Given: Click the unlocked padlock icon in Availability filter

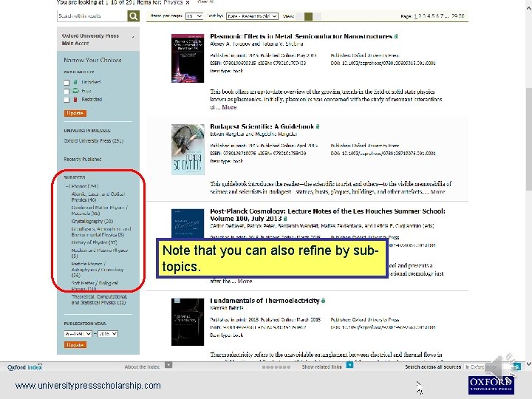Looking at the screenshot, I should (75, 82).
